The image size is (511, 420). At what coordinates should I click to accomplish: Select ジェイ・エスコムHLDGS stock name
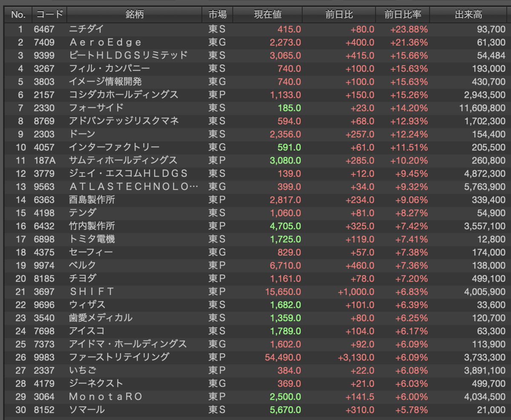click(128, 173)
